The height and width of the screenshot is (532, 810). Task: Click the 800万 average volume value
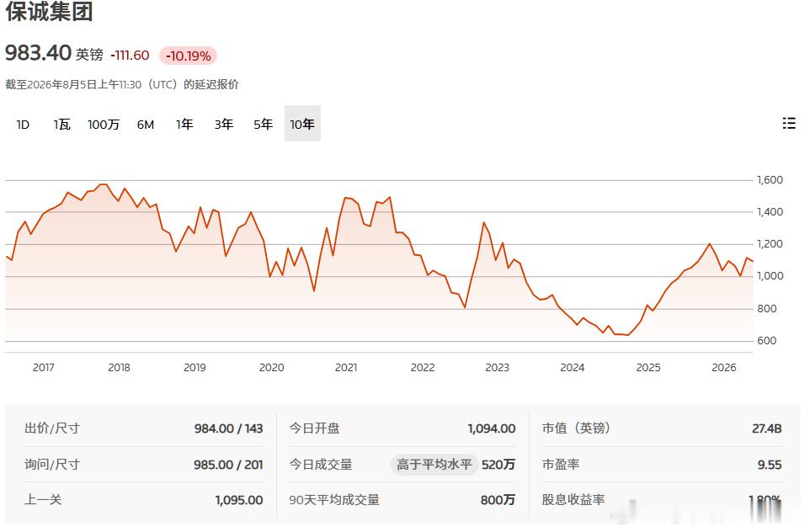tap(498, 500)
